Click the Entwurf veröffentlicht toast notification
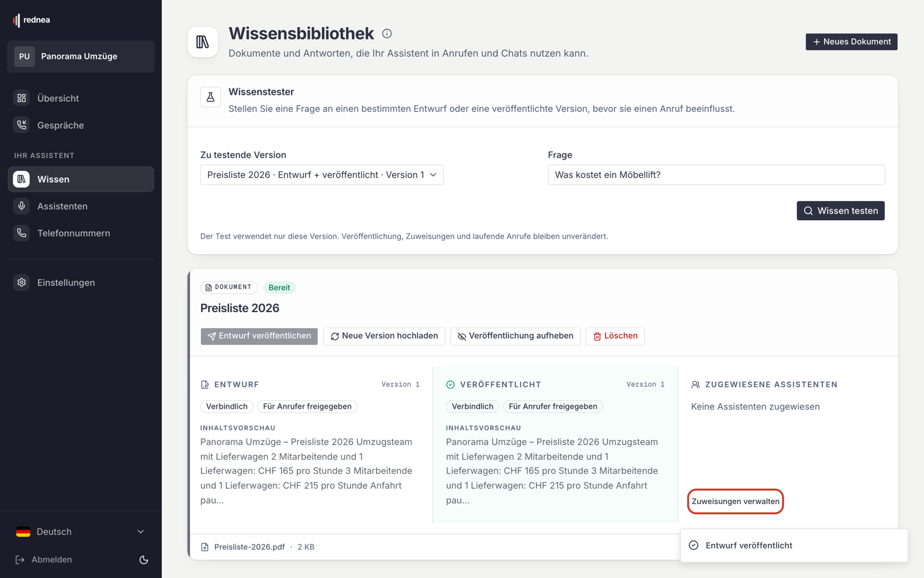Screen dimensions: 924x578 (794, 545)
